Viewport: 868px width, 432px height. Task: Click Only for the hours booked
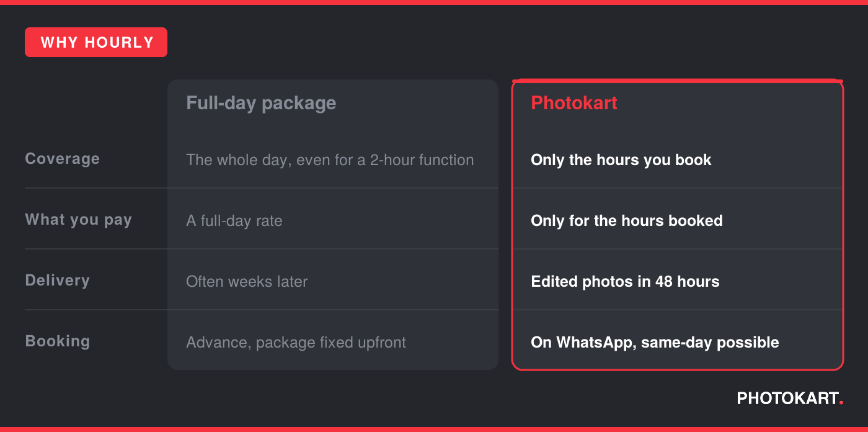point(627,221)
